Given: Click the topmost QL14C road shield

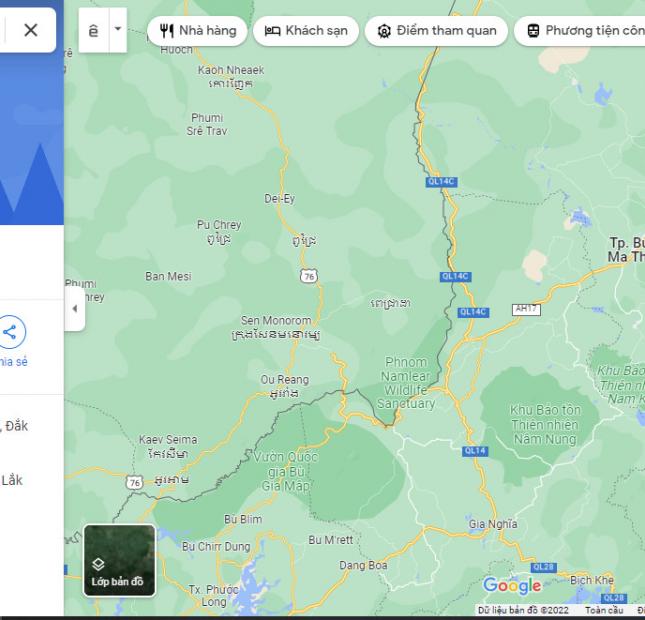Looking at the screenshot, I should pos(441,182).
